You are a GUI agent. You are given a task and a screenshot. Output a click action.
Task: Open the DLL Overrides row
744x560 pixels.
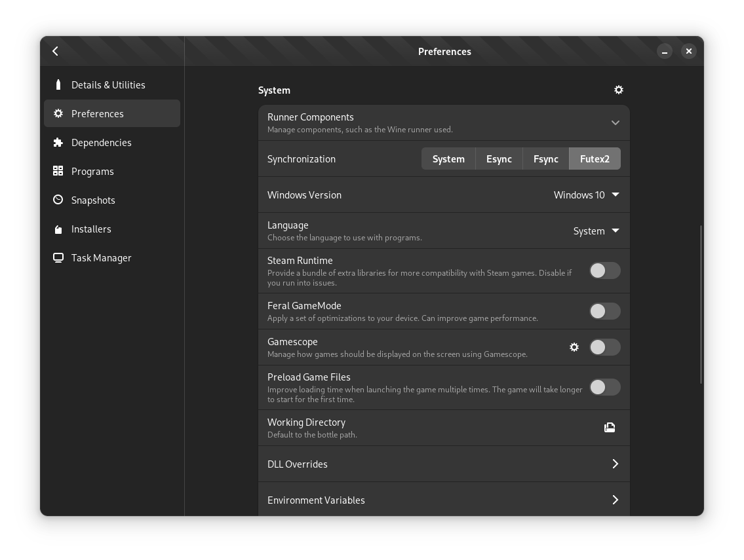(444, 464)
